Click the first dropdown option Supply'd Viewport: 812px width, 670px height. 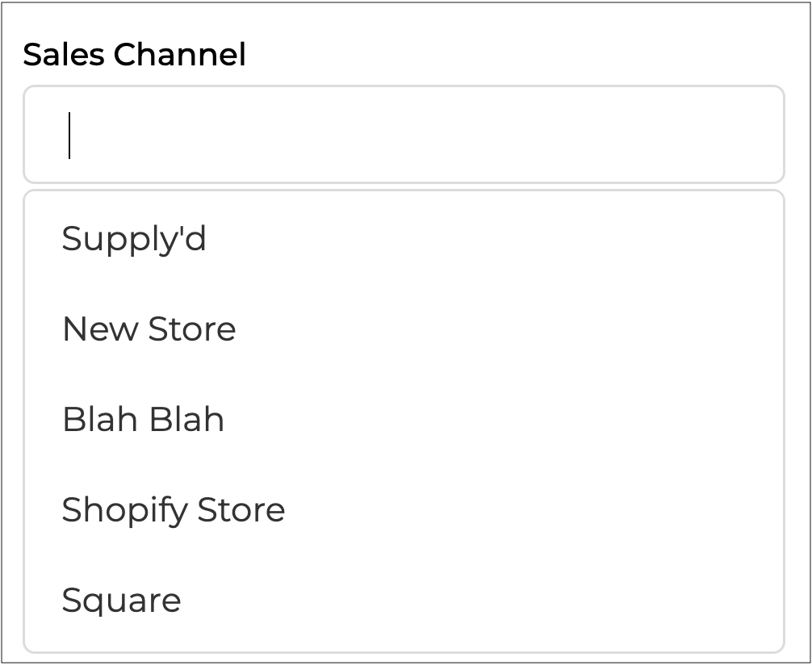[134, 239]
